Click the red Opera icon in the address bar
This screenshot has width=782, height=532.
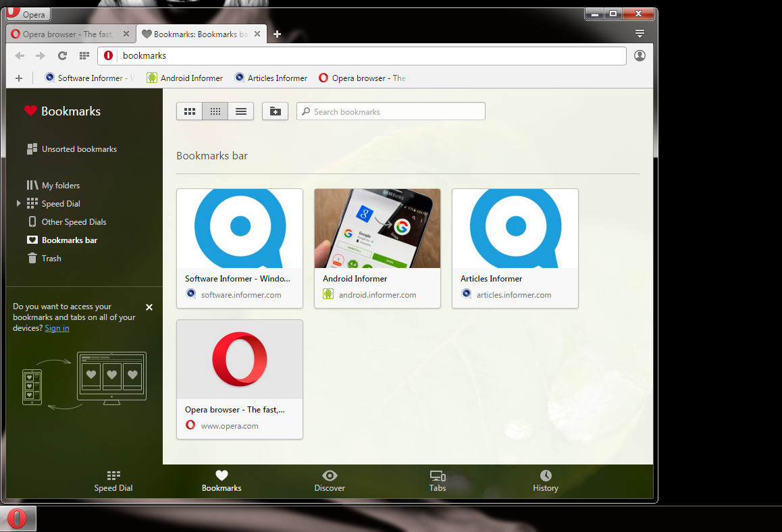(x=108, y=56)
